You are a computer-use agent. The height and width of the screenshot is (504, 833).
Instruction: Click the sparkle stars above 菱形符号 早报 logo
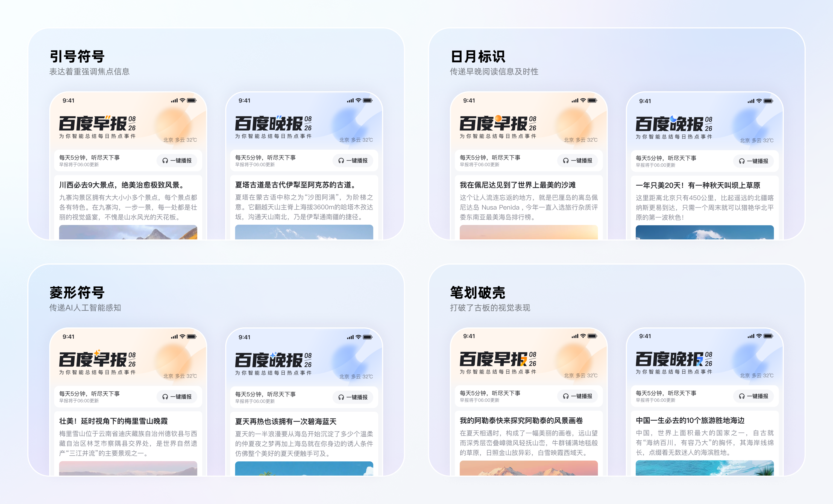[x=97, y=353]
